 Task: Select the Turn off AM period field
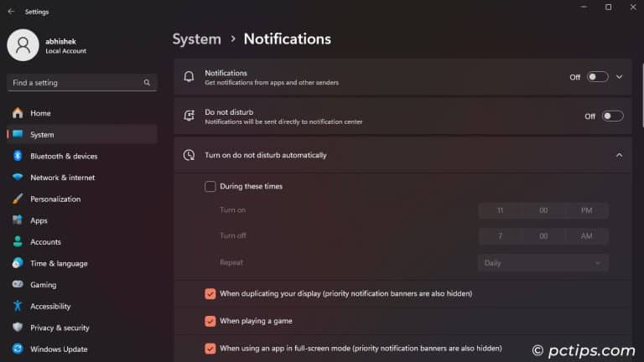coord(586,236)
